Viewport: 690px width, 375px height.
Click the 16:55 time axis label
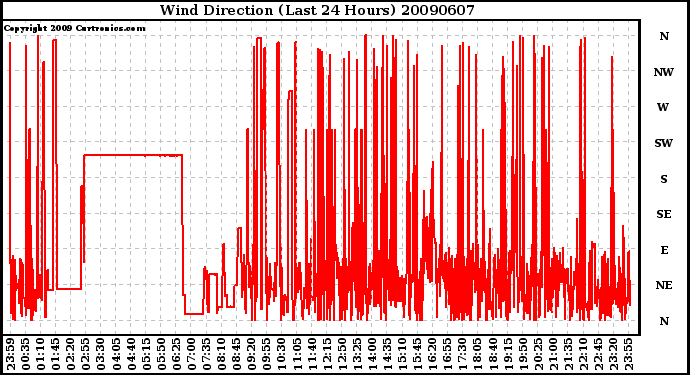point(447,354)
